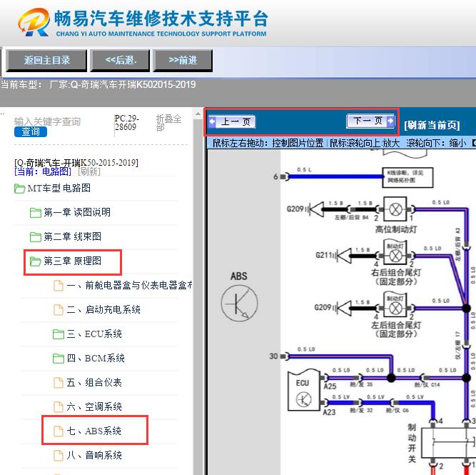Click open-folder icon beside 第三章 原理图
476x475 pixels.
pos(36,261)
